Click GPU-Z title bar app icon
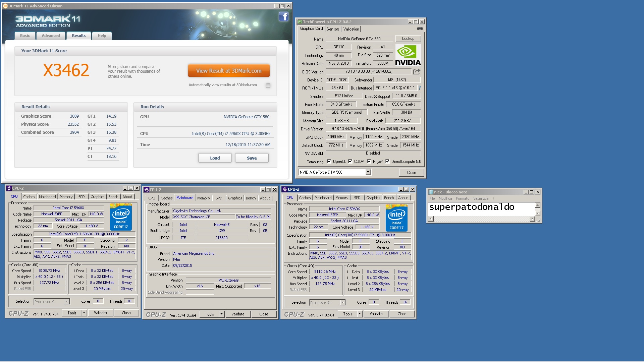 coord(300,22)
